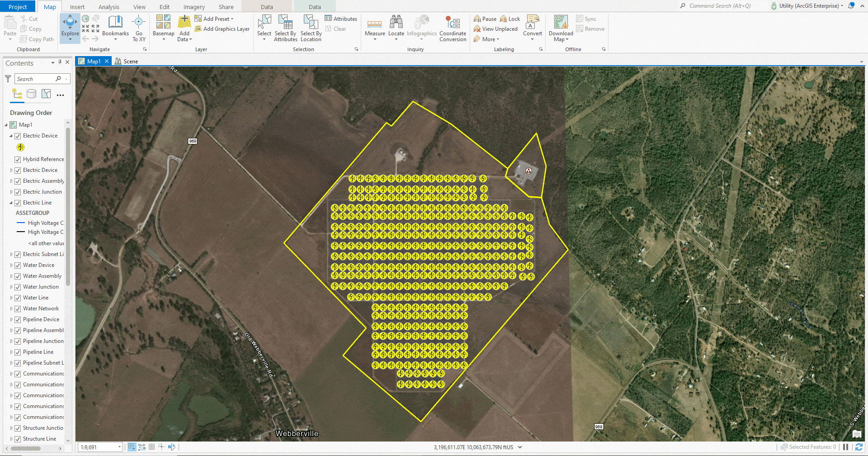The image size is (868, 456).
Task: Toggle Electric Assembly layer visibility
Action: (18, 181)
